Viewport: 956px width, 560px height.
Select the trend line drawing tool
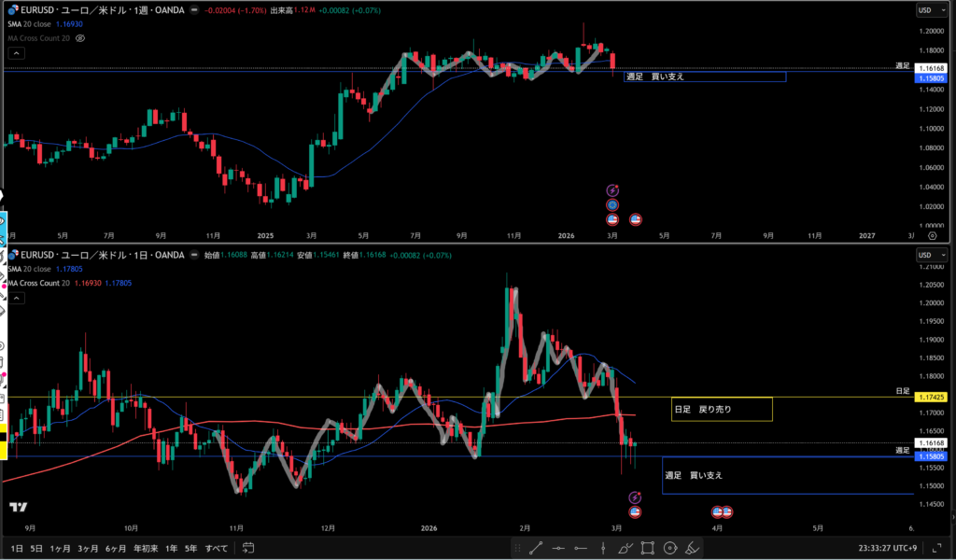point(537,548)
